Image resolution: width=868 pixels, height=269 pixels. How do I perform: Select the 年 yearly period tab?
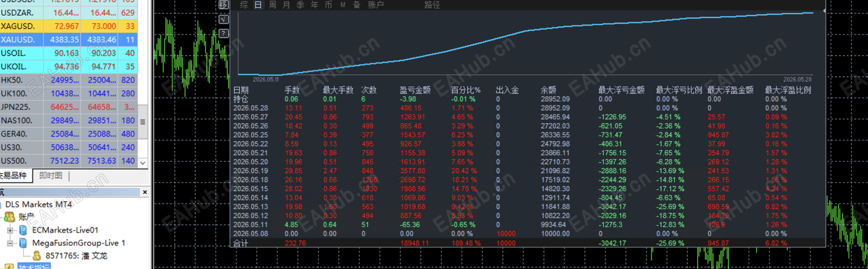tap(315, 5)
